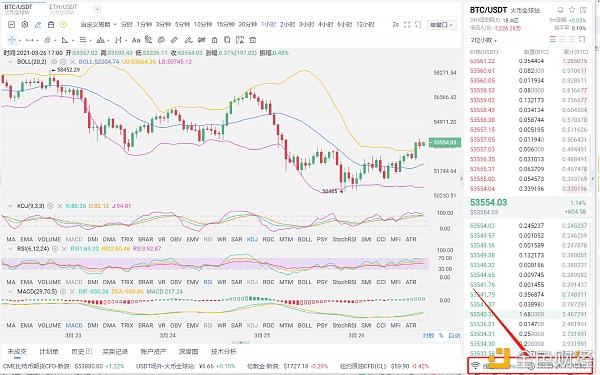Open the sixth tab in bottom orders panel
Screen dimensions: 600x375
click(188, 351)
